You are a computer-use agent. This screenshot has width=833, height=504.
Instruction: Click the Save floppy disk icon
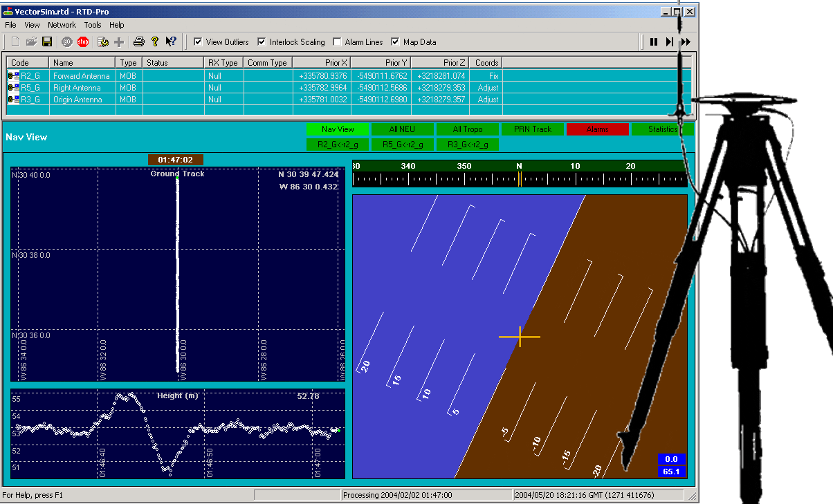pyautogui.click(x=47, y=42)
